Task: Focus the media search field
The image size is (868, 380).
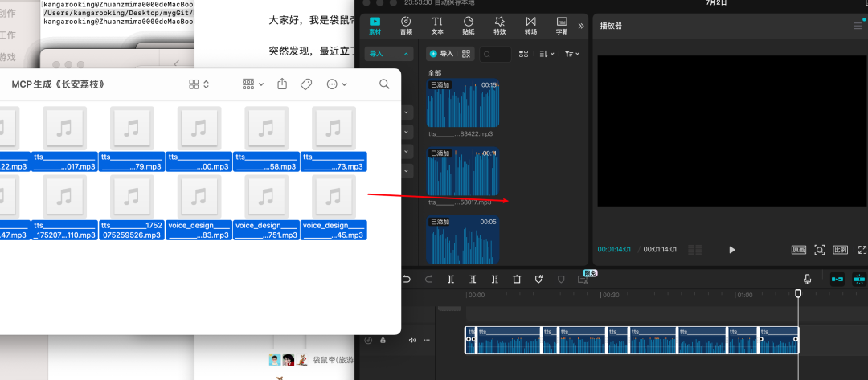Action: point(495,54)
